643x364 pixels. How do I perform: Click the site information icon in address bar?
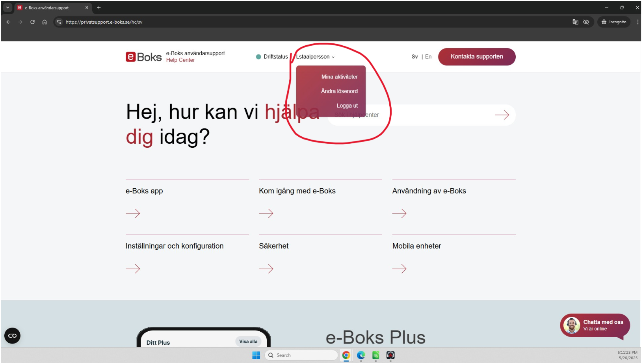coord(59,22)
